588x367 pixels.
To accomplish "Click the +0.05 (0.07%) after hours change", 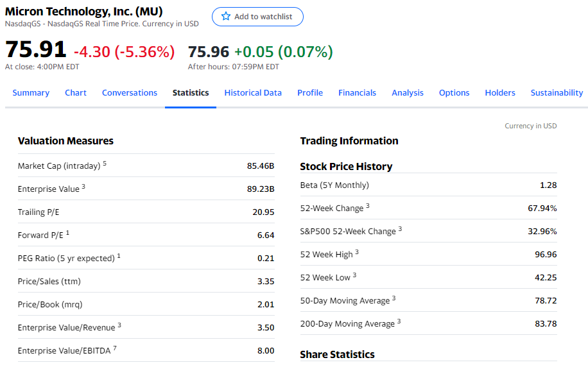I will point(284,52).
